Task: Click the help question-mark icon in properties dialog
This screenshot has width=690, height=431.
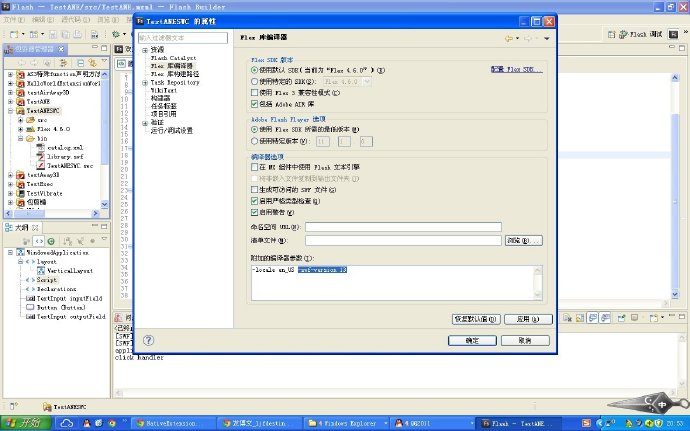Action: pos(148,340)
